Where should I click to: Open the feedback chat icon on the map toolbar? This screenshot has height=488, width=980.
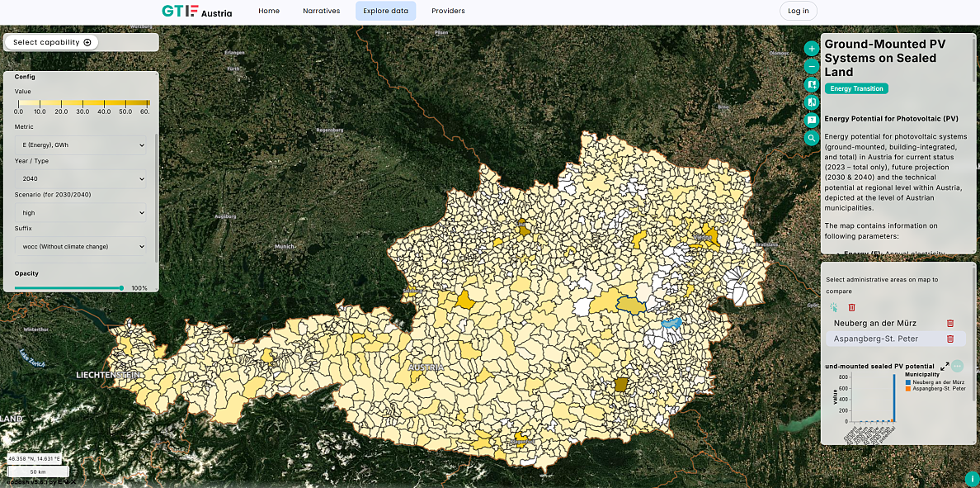[x=812, y=120]
